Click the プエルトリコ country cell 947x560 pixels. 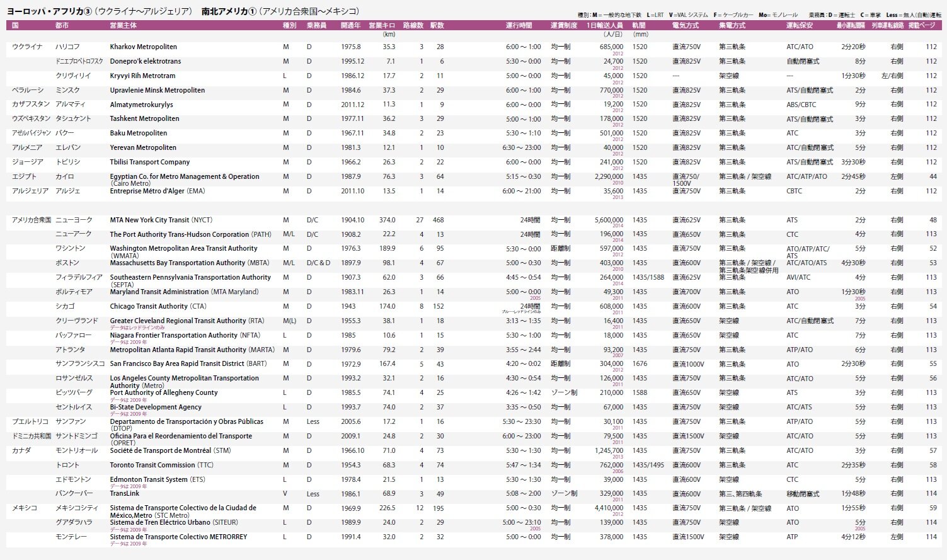point(30,421)
